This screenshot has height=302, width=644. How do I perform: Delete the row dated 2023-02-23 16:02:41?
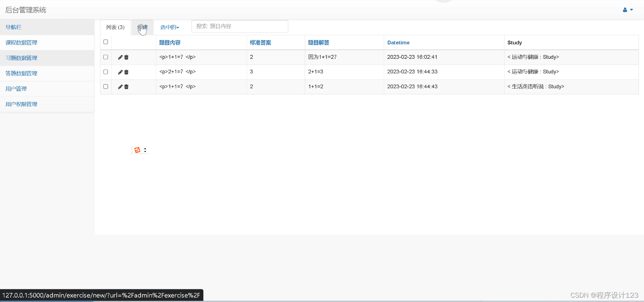point(126,57)
